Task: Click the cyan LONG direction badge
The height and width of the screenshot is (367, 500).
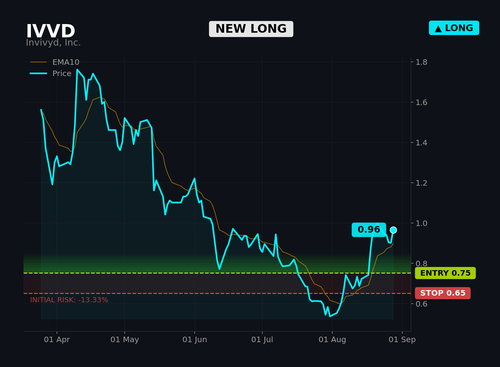Action: pos(454,28)
